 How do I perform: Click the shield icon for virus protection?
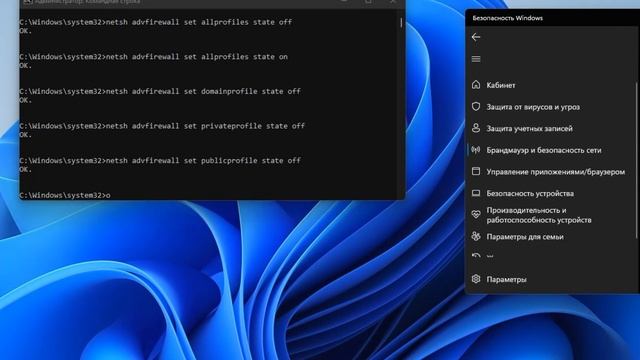[476, 107]
